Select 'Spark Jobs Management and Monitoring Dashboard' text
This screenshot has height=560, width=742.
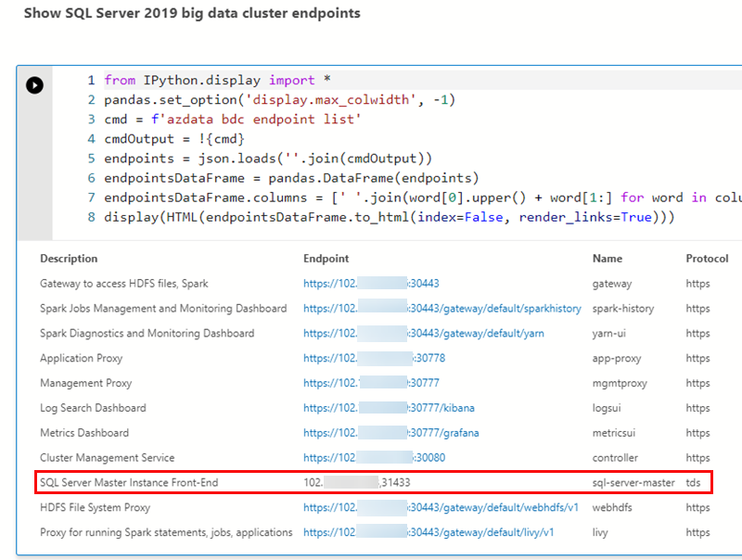pyautogui.click(x=163, y=309)
